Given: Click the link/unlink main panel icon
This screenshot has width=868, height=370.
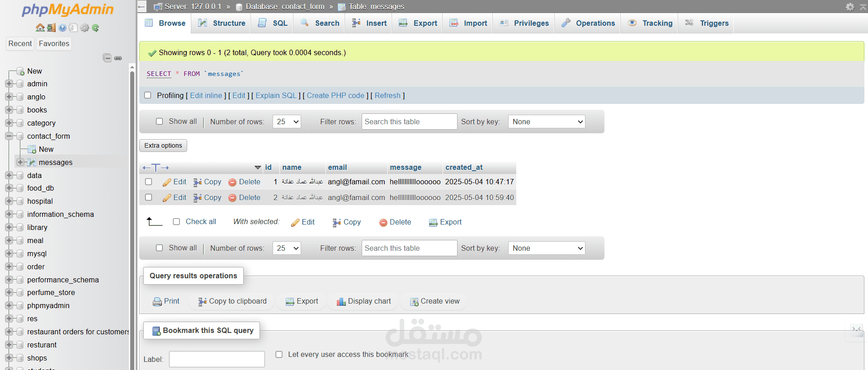Looking at the screenshot, I should (x=118, y=58).
